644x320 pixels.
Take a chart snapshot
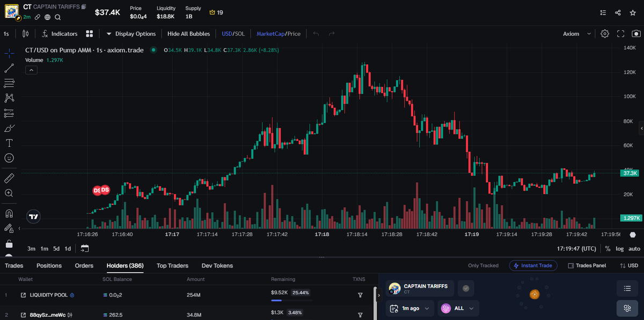click(636, 34)
